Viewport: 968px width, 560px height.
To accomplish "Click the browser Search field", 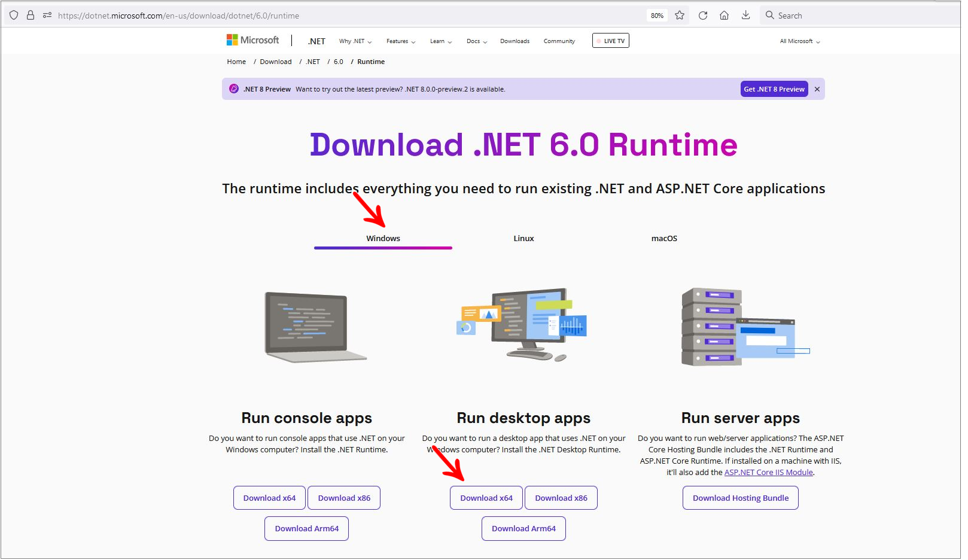I will (860, 16).
